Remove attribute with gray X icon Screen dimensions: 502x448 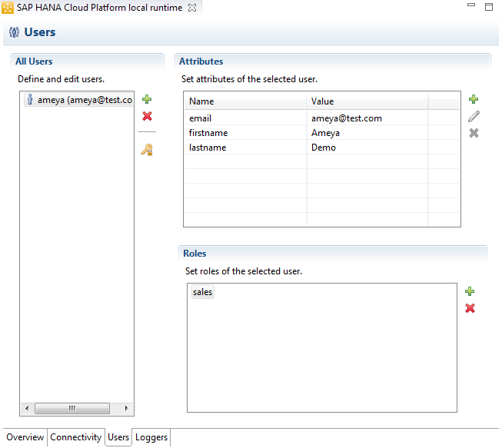pyautogui.click(x=474, y=133)
